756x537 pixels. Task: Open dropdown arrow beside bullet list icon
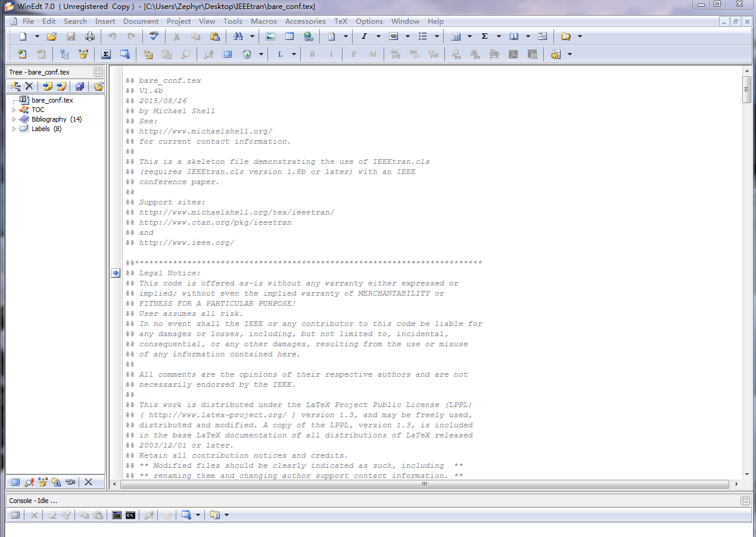pos(437,36)
